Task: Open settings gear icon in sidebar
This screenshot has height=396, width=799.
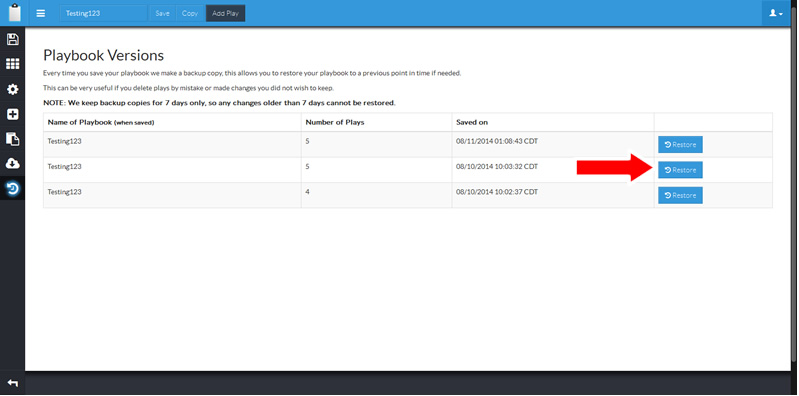Action: point(12,90)
